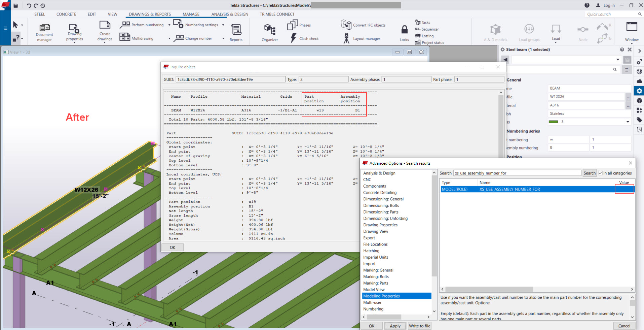Select Numbering in the Advanced Options list
This screenshot has height=330, width=644.
pyautogui.click(x=373, y=309)
